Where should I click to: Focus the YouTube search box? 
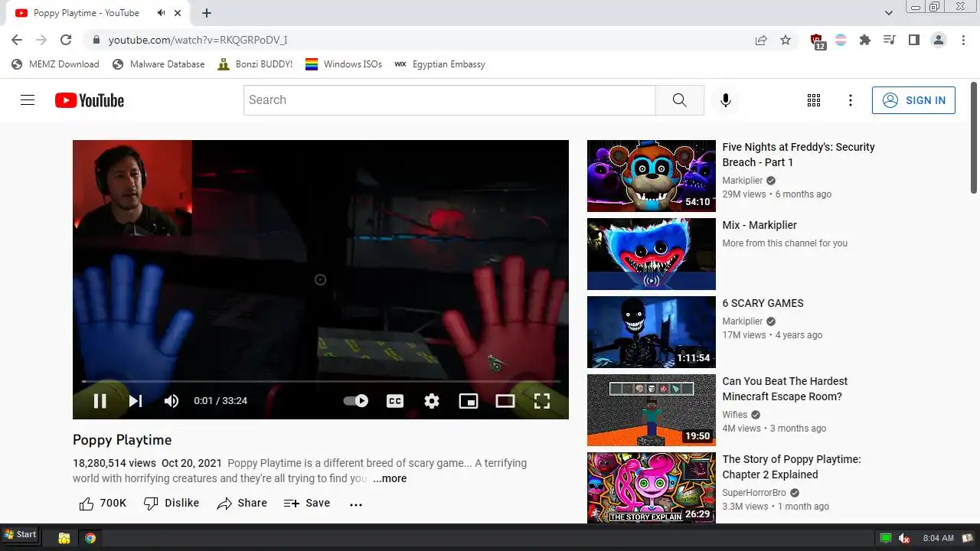pyautogui.click(x=449, y=100)
